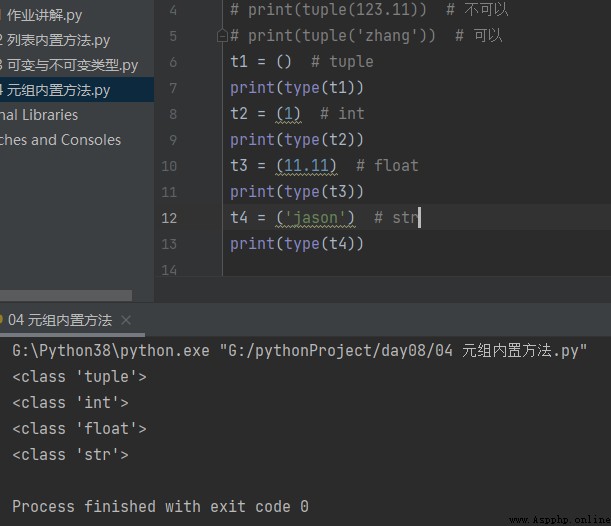
Task: Select Scratches and Consoles node
Action: point(60,140)
